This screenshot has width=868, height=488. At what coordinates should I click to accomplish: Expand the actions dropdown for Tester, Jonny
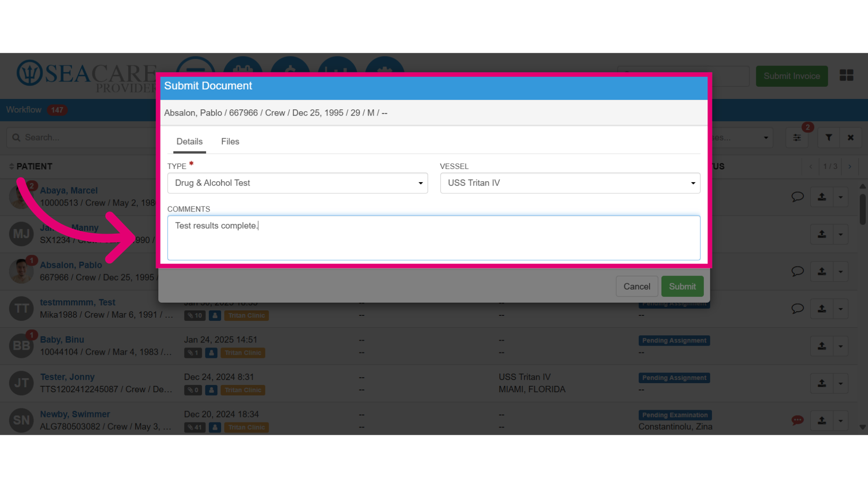[x=840, y=383]
